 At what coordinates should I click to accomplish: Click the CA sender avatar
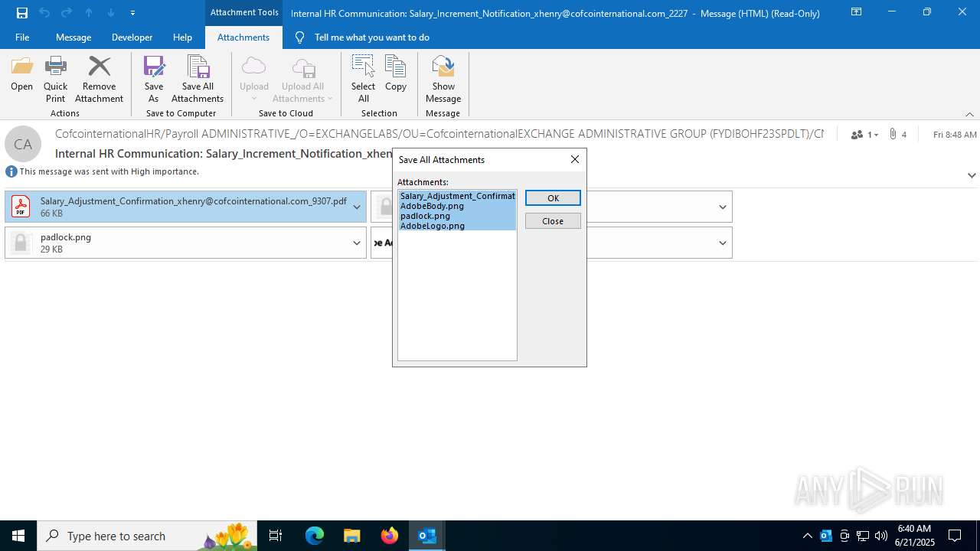(x=23, y=144)
